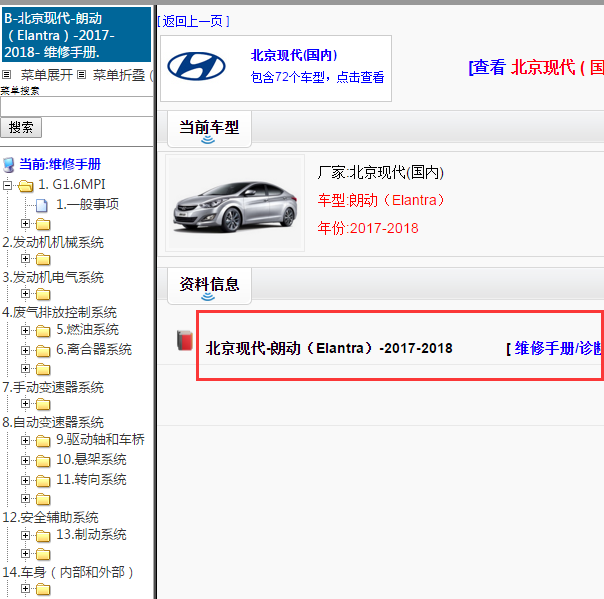This screenshot has height=599, width=604.
Task: Click the 菜单折叠 list icon
Action: [81, 75]
